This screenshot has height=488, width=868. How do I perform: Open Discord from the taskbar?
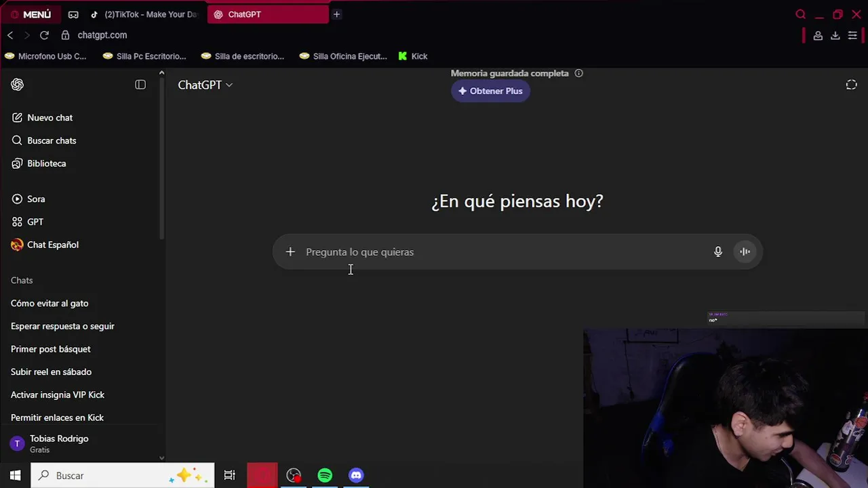(356, 476)
